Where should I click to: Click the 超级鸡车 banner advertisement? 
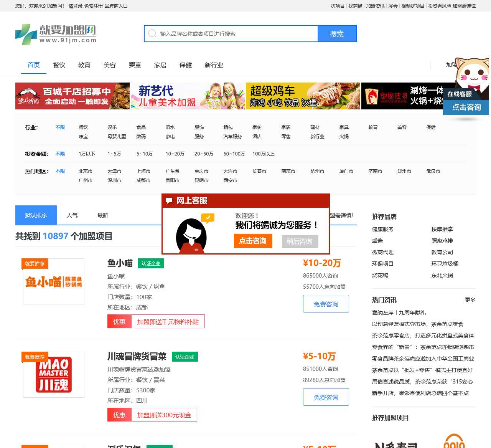303,96
